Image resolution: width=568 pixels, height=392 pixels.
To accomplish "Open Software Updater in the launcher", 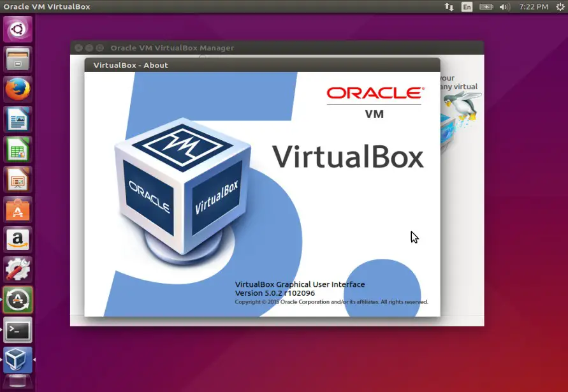I will coord(18,300).
